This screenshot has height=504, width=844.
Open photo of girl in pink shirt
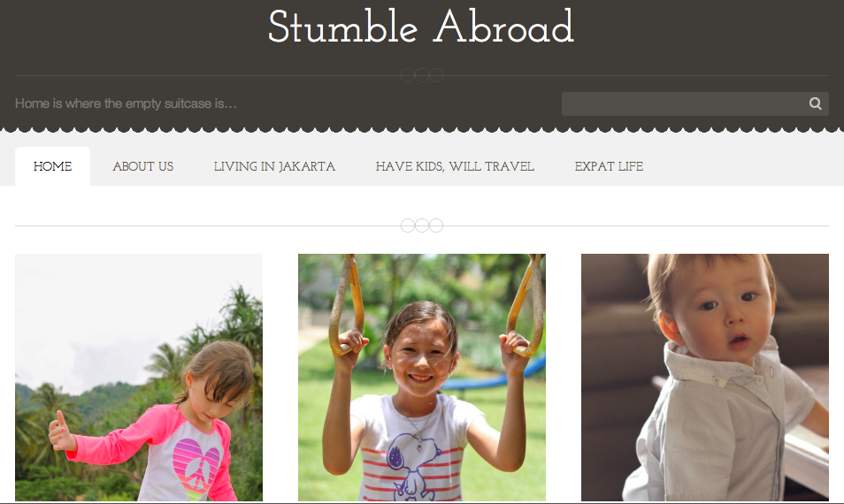click(139, 378)
